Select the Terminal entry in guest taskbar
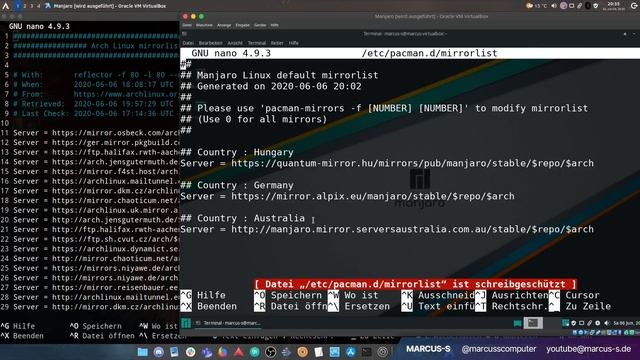 (229, 323)
